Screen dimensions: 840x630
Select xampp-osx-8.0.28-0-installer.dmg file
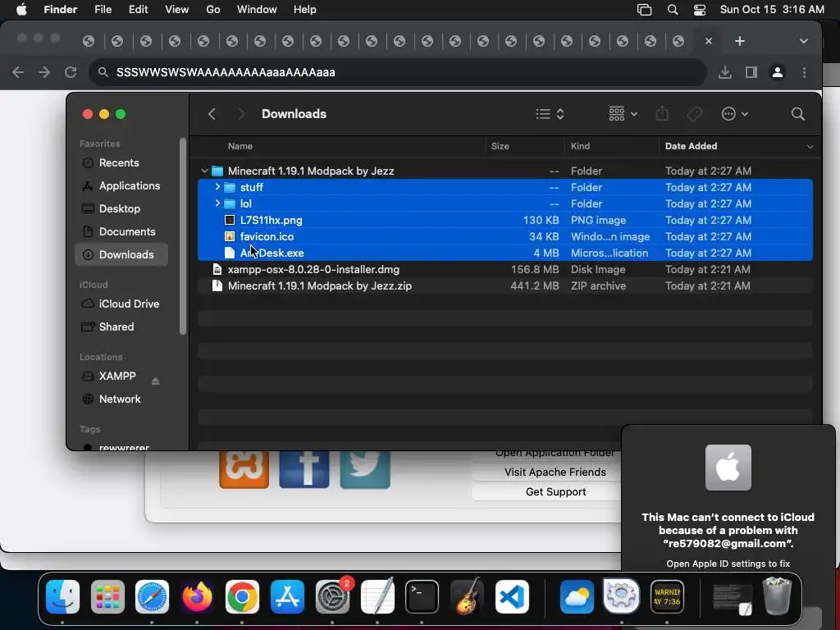(x=505, y=269)
